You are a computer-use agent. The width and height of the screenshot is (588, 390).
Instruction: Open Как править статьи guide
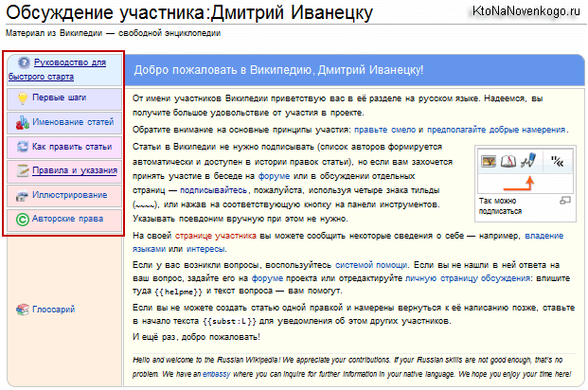72,147
